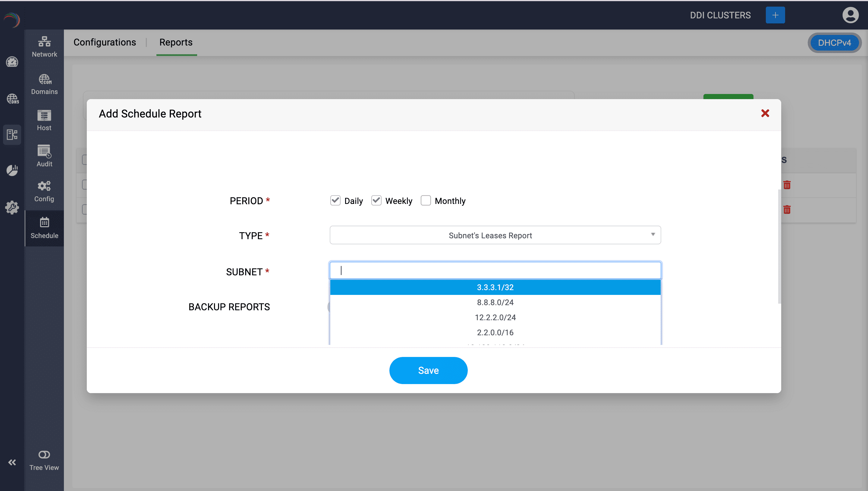Viewport: 868px width, 491px height.
Task: Click the DHCPv4 button
Action: [x=834, y=43]
